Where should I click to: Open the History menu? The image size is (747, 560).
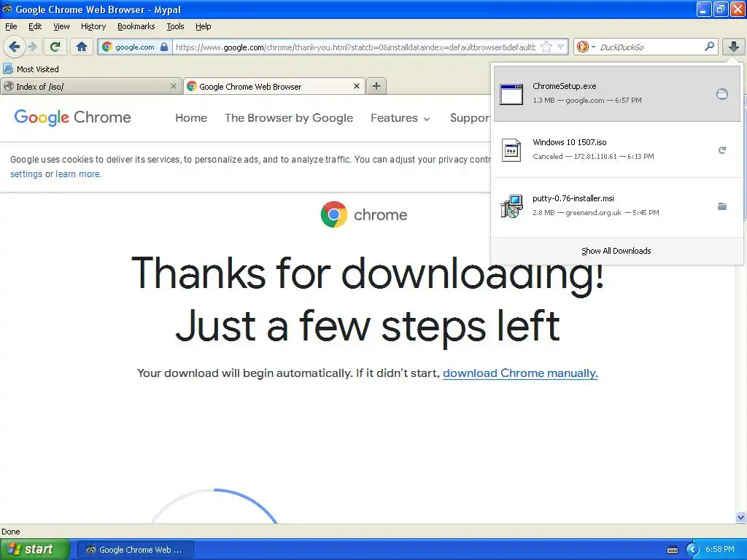[x=93, y=26]
